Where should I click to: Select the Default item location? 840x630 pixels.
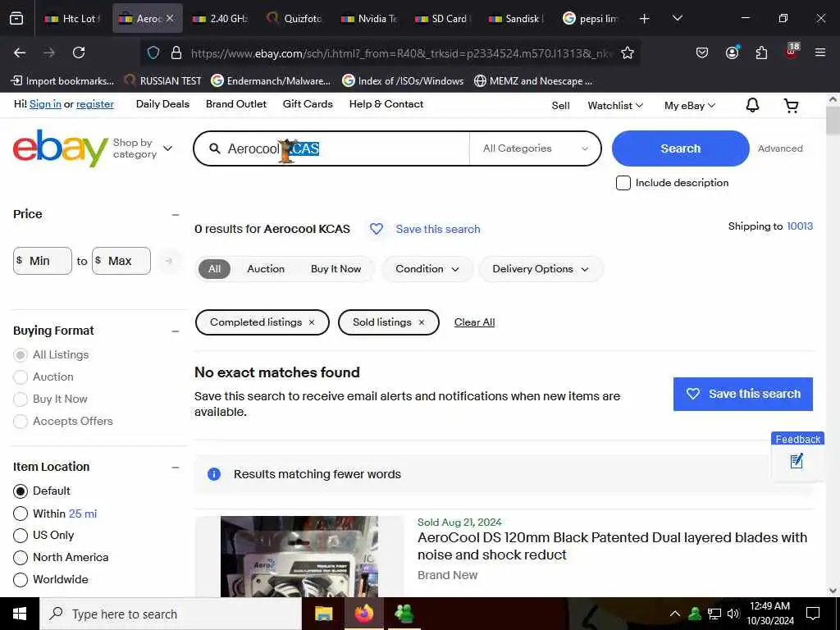click(x=21, y=491)
